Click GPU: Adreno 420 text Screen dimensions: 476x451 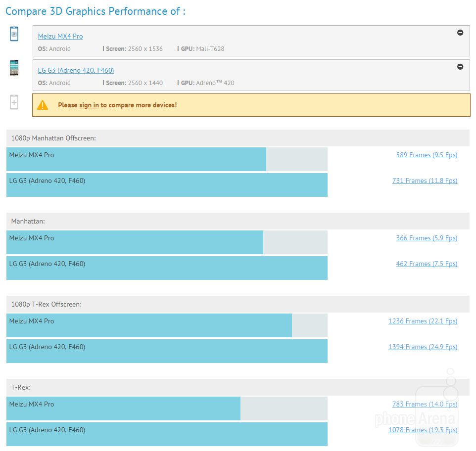208,83
